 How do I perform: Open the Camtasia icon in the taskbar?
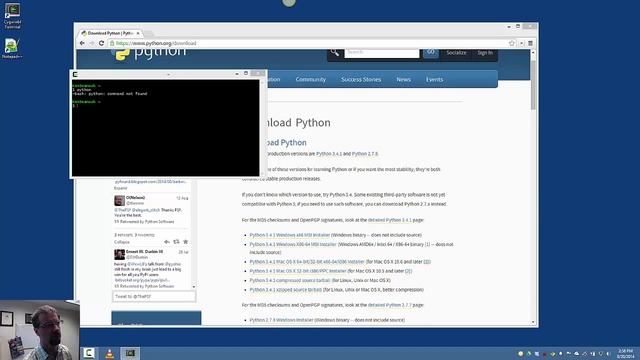pyautogui.click(x=89, y=353)
